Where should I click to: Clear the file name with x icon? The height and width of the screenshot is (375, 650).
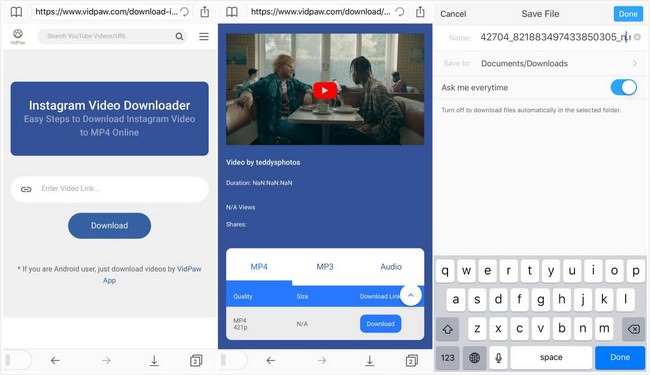(x=638, y=37)
